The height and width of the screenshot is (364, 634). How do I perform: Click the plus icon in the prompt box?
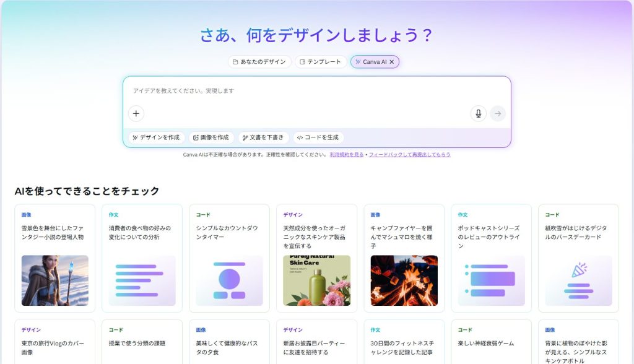(136, 114)
